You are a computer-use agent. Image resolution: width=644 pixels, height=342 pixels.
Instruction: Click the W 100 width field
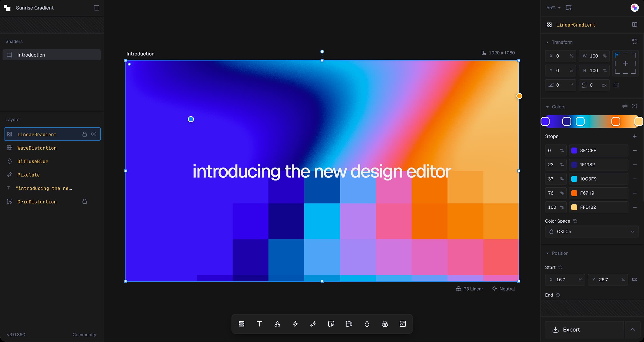(594, 56)
